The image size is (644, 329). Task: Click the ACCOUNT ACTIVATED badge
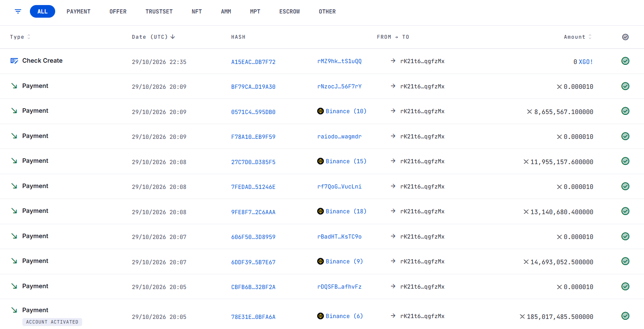[52, 322]
